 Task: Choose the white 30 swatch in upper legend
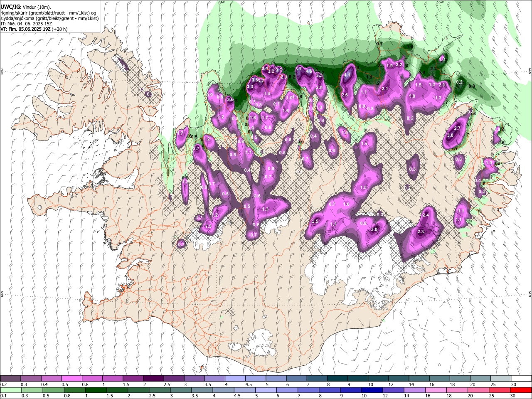click(x=521, y=379)
